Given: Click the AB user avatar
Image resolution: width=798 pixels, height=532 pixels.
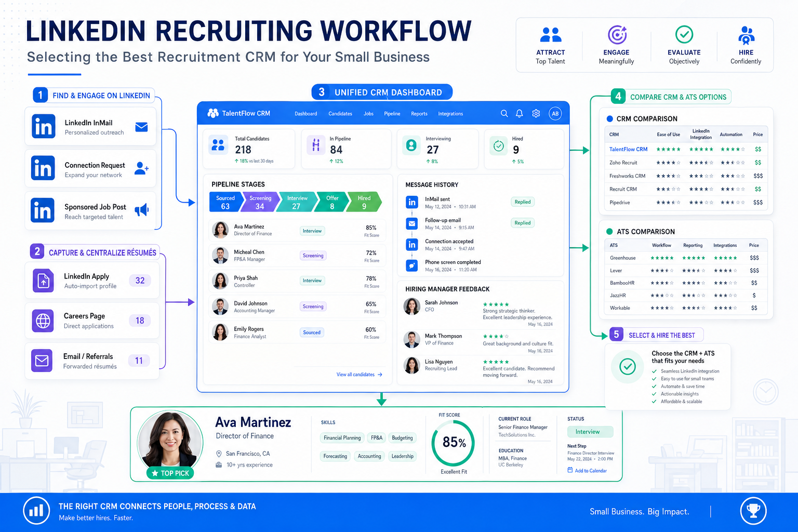Looking at the screenshot, I should tap(555, 113).
